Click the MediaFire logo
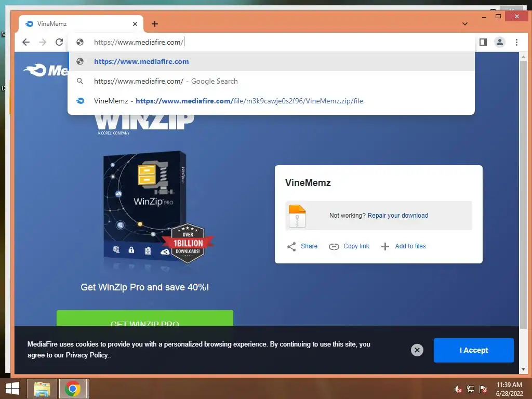 [x=46, y=70]
